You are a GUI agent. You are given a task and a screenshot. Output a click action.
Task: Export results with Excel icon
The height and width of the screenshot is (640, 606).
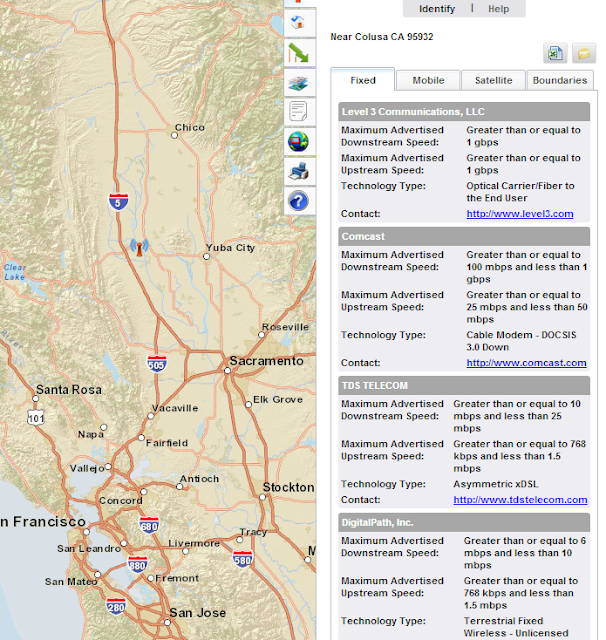pyautogui.click(x=555, y=53)
